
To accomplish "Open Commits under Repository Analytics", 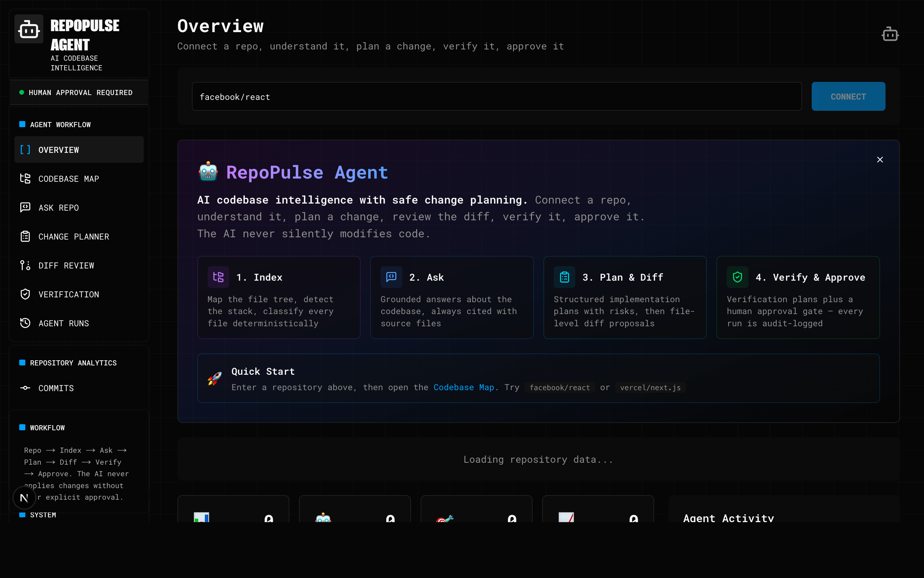I will click(79, 388).
